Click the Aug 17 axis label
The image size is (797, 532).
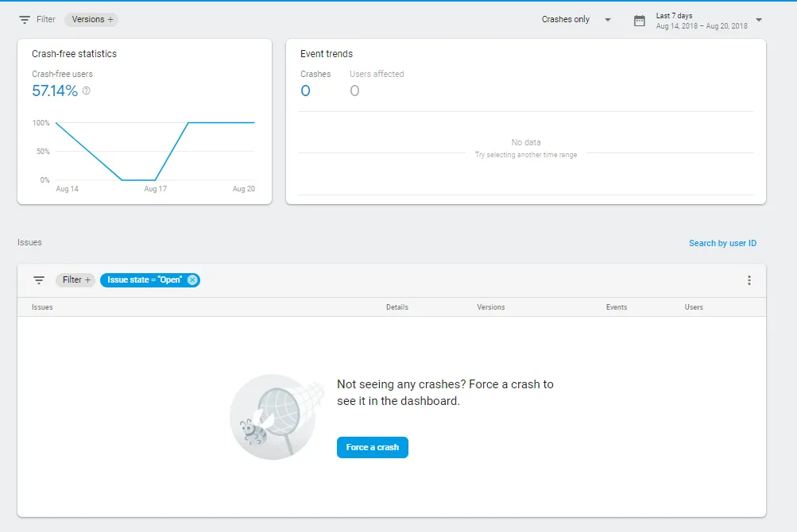(156, 188)
